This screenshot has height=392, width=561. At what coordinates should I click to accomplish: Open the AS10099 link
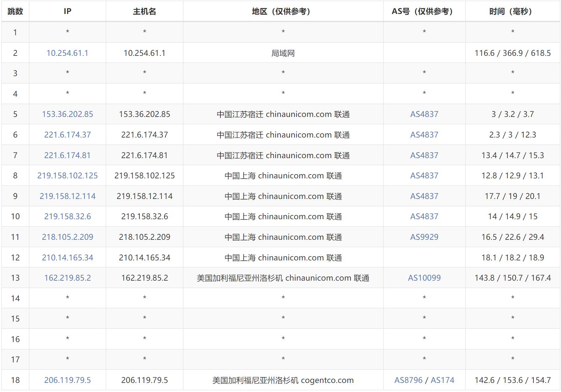tap(424, 278)
